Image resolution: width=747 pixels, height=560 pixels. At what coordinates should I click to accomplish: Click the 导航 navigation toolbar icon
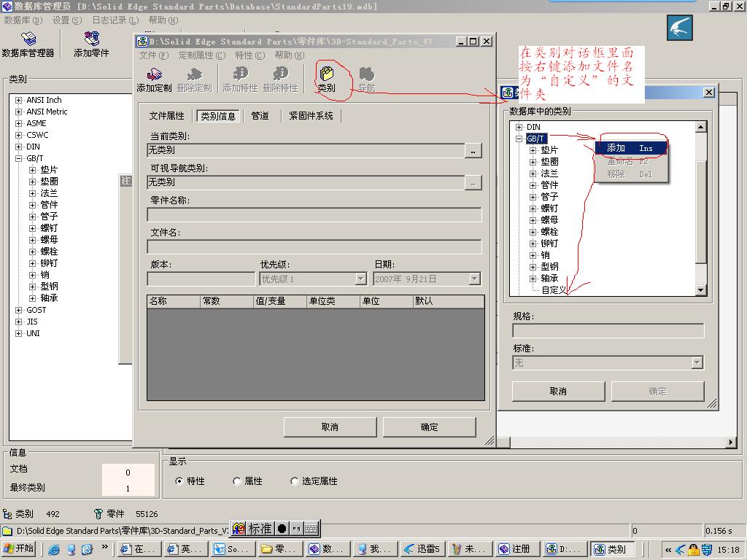(367, 79)
